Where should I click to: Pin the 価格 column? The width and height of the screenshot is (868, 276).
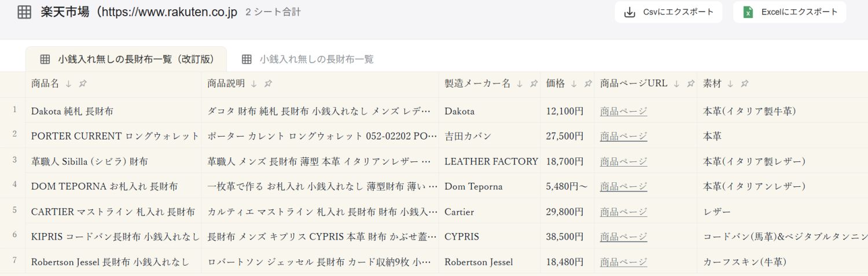click(588, 84)
